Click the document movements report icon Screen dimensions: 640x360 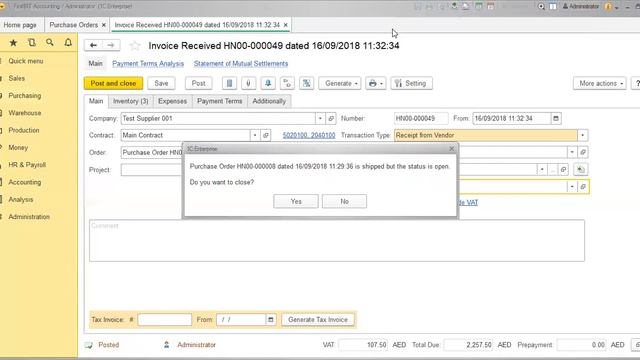229,83
